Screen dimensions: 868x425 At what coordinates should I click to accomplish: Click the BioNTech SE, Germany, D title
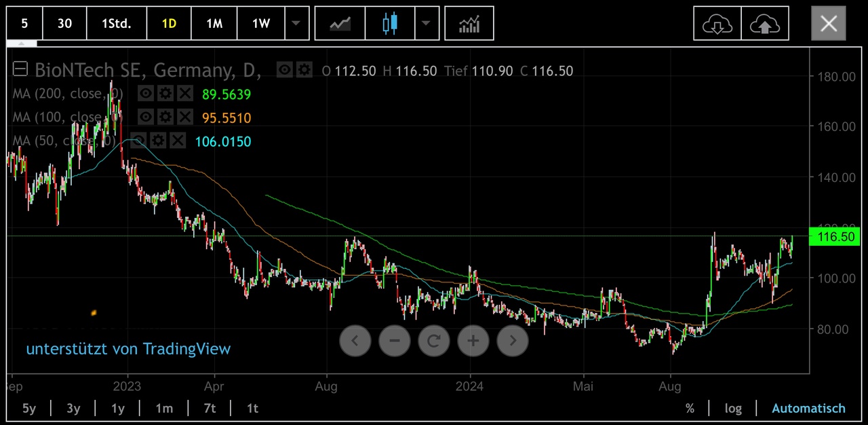pyautogui.click(x=148, y=70)
